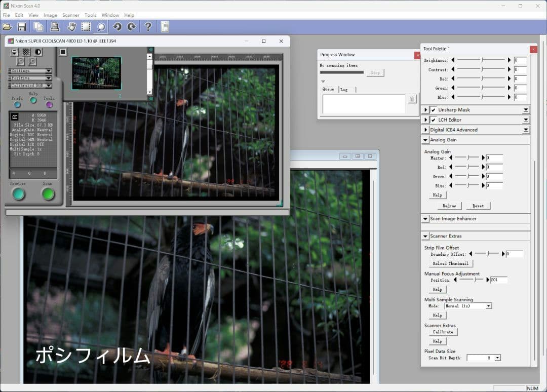Open the Scanner menu
The width and height of the screenshot is (547, 392).
tap(71, 15)
